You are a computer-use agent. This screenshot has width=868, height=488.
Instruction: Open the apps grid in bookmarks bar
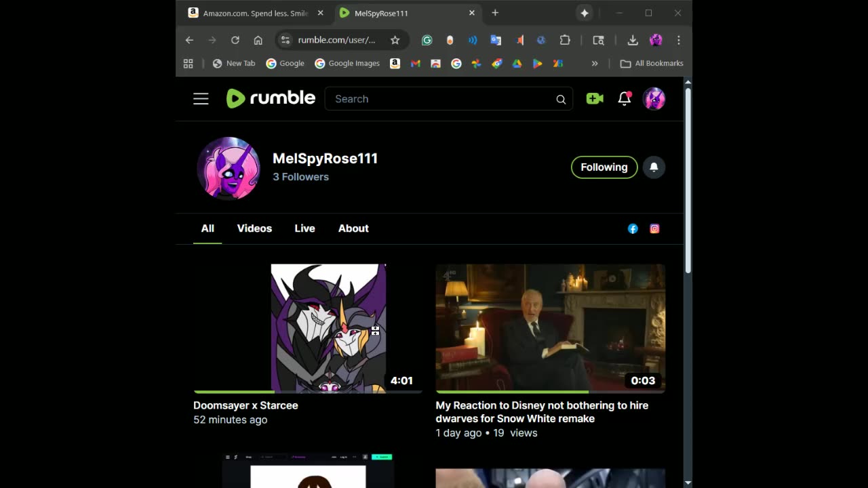(189, 63)
